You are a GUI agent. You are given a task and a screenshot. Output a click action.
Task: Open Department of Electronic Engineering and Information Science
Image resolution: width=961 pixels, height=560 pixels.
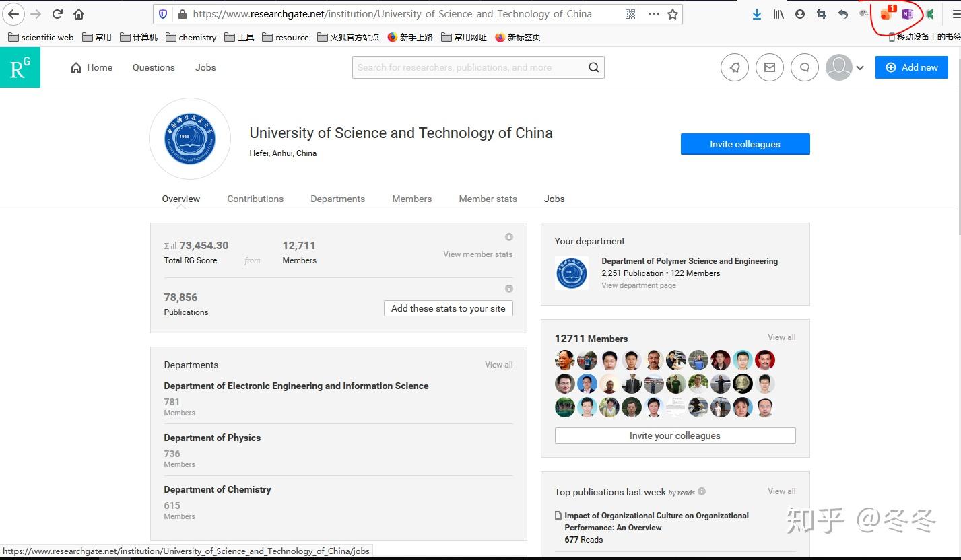point(296,386)
